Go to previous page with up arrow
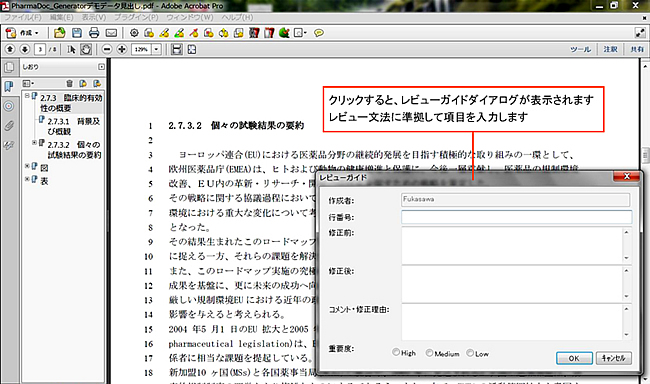The width and height of the screenshot is (650, 384). [x=10, y=49]
